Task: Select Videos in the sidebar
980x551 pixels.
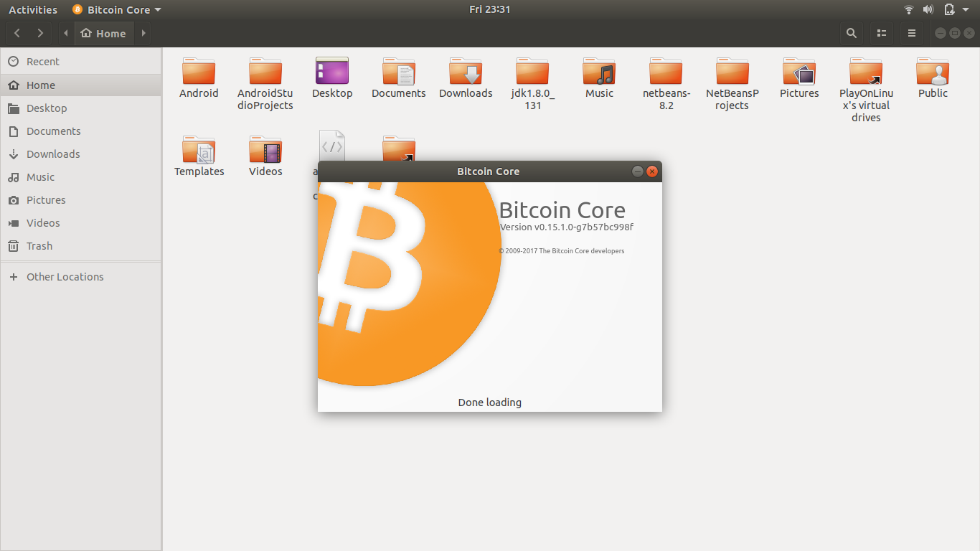Action: click(81, 222)
